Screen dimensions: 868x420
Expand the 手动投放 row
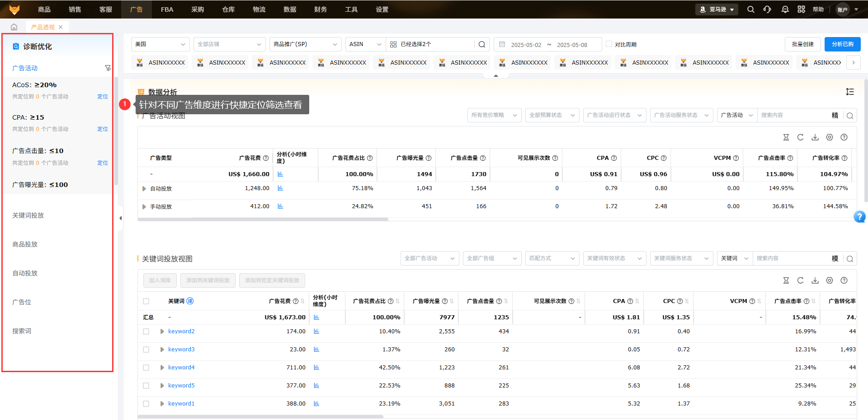coord(144,207)
